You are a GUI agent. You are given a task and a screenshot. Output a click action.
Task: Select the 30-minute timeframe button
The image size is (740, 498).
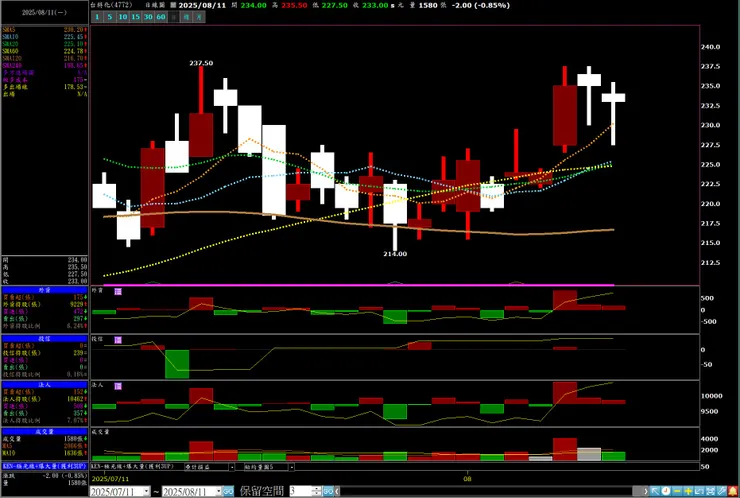tap(148, 17)
